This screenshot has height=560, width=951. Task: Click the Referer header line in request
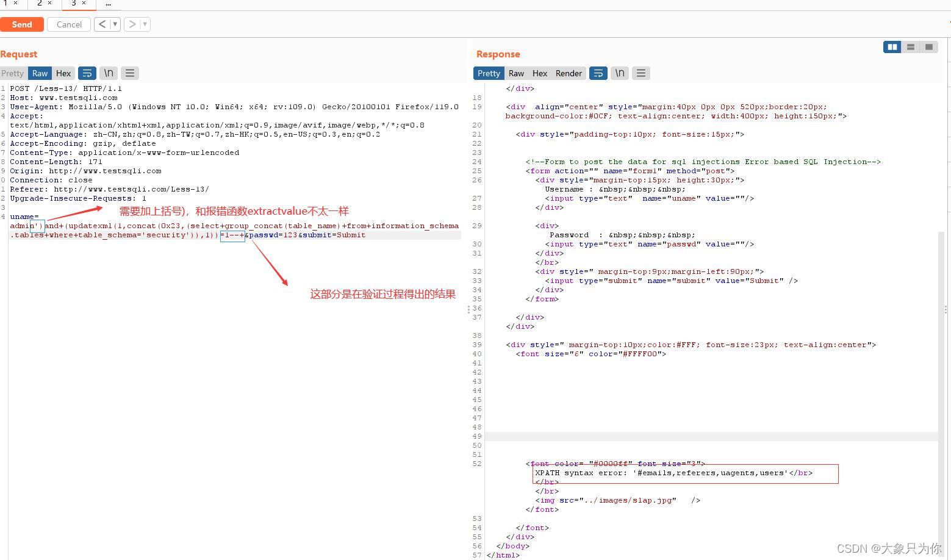[x=109, y=189]
